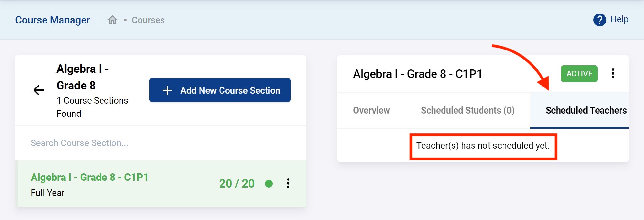Open three-dot menu beside ACTIVE badge

[613, 74]
